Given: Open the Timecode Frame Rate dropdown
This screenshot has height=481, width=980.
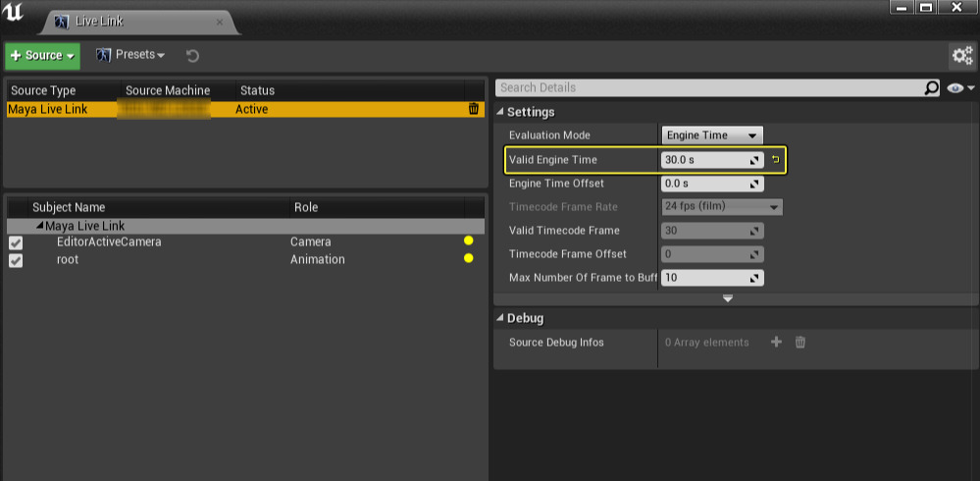Looking at the screenshot, I should pos(722,207).
